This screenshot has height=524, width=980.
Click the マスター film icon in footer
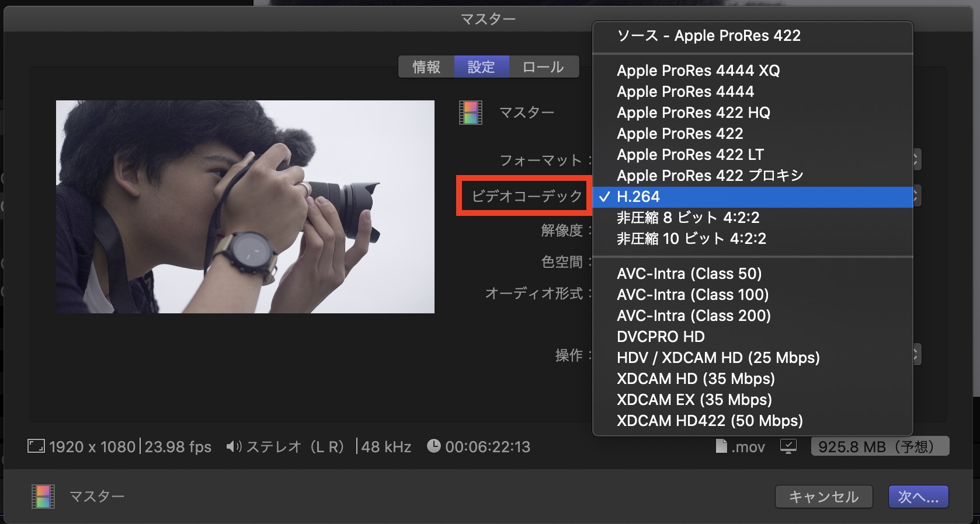pos(43,497)
